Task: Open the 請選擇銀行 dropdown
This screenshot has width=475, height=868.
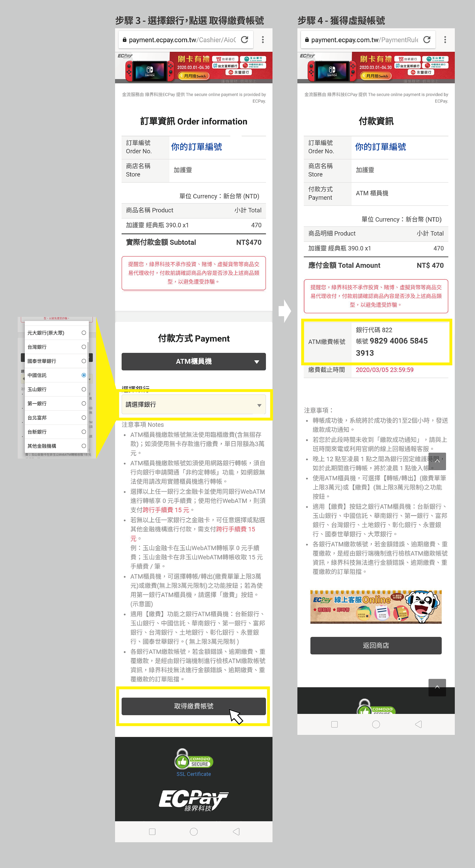Action: click(194, 404)
